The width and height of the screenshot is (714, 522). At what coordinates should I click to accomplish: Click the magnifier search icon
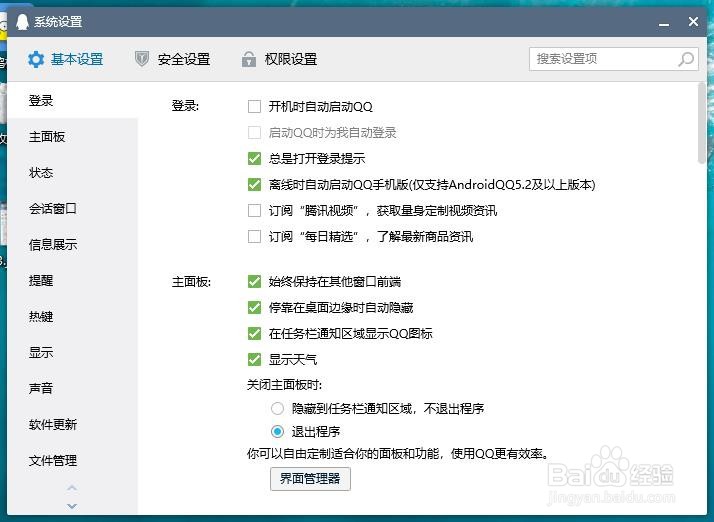(x=686, y=59)
